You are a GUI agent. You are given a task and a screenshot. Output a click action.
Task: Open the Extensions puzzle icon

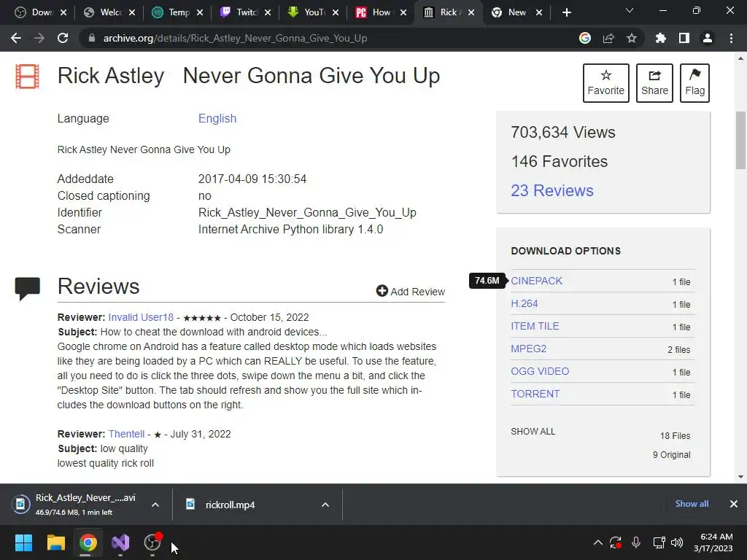pyautogui.click(x=661, y=38)
